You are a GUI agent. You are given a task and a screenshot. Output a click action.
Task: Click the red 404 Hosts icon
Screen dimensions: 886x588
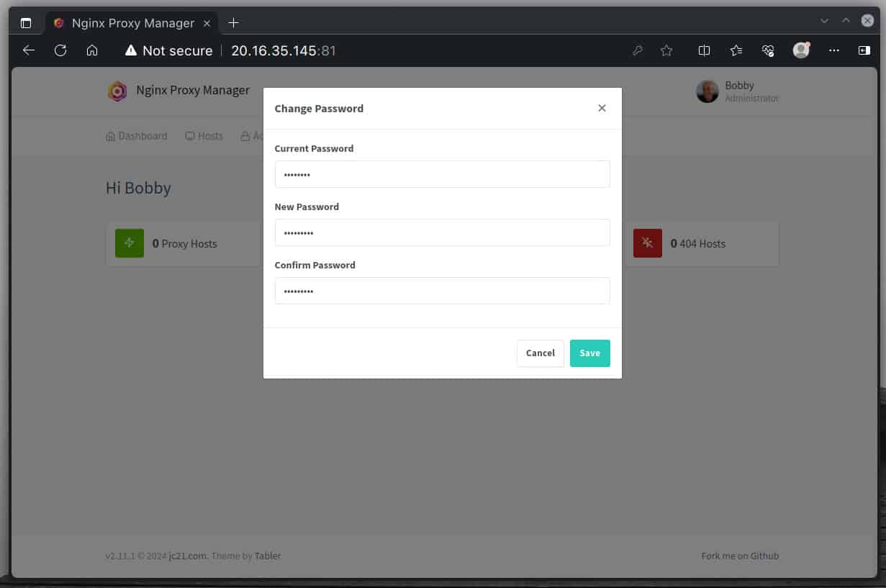pyautogui.click(x=647, y=243)
